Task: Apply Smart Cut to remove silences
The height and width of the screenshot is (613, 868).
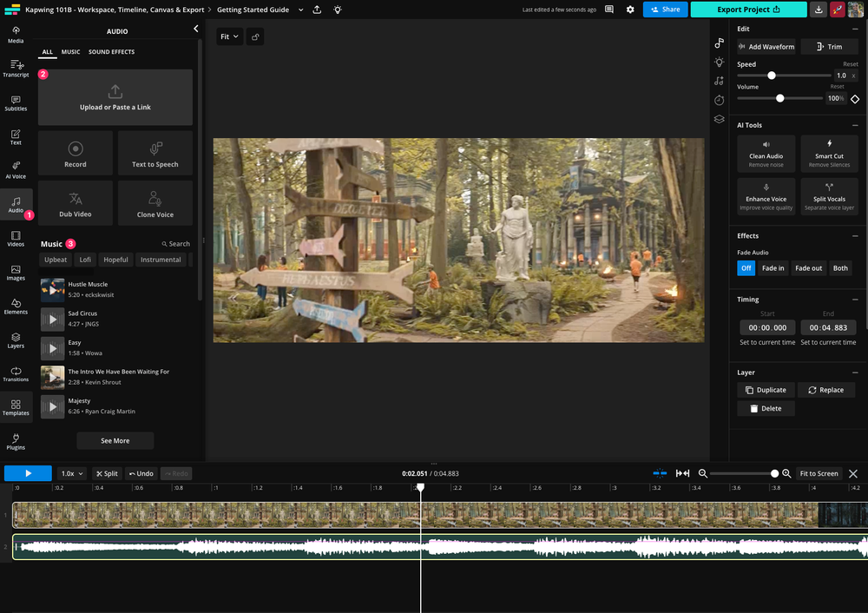Action: (829, 153)
